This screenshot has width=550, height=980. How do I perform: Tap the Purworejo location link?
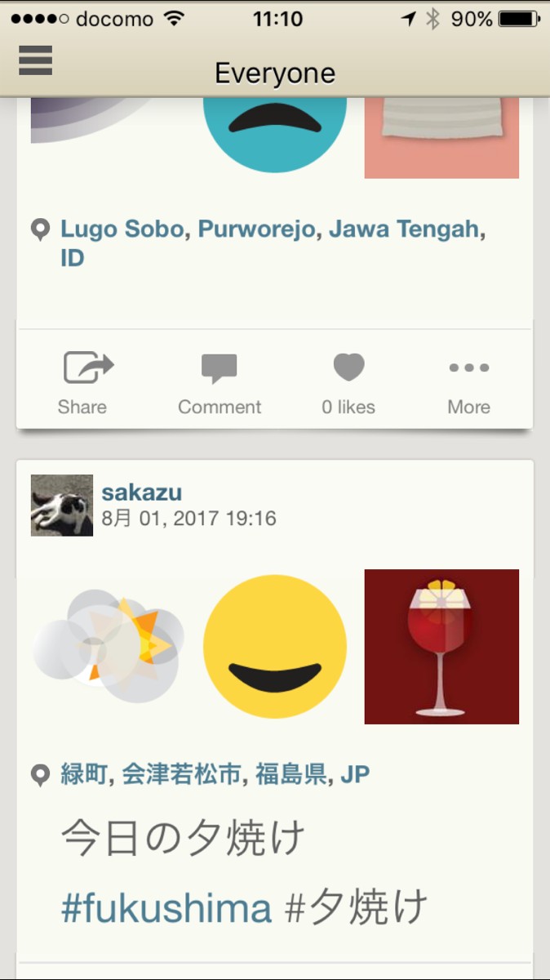point(256,229)
